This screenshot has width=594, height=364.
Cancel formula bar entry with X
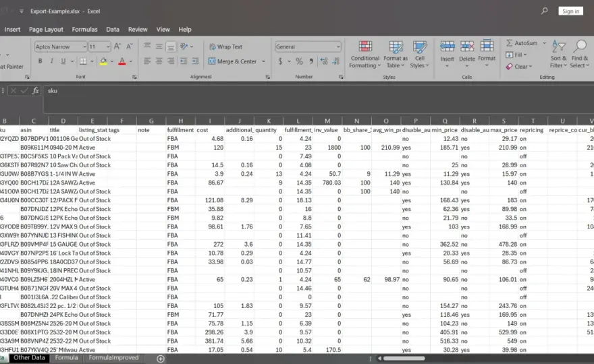pyautogui.click(x=13, y=90)
